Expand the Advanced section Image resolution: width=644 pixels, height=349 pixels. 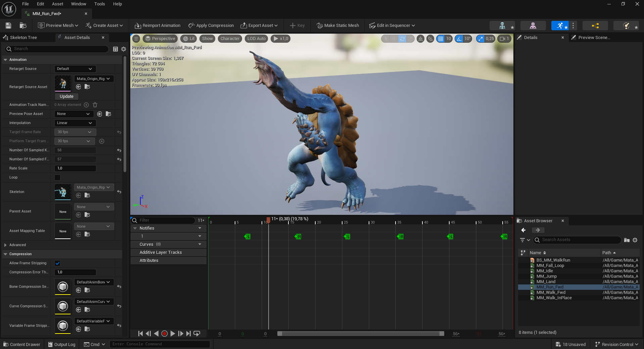coord(5,245)
